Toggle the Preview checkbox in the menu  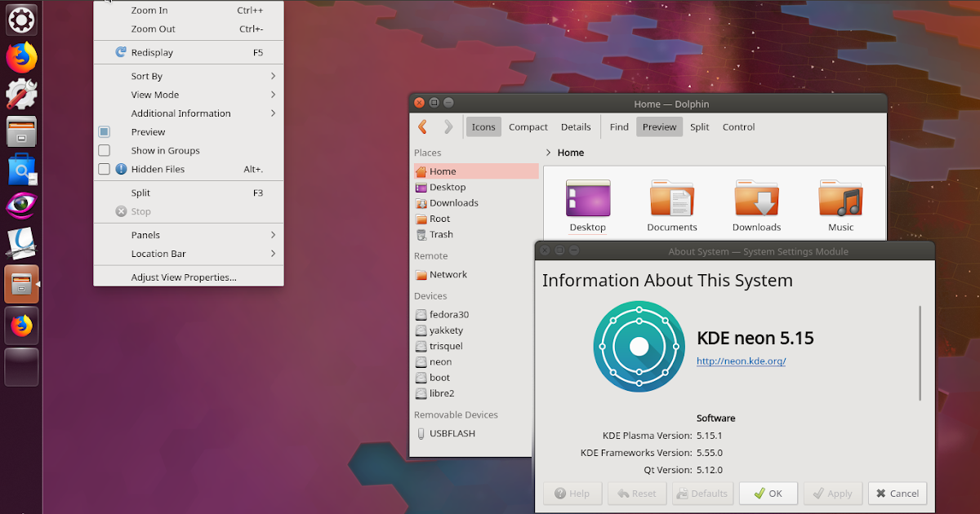pyautogui.click(x=104, y=131)
